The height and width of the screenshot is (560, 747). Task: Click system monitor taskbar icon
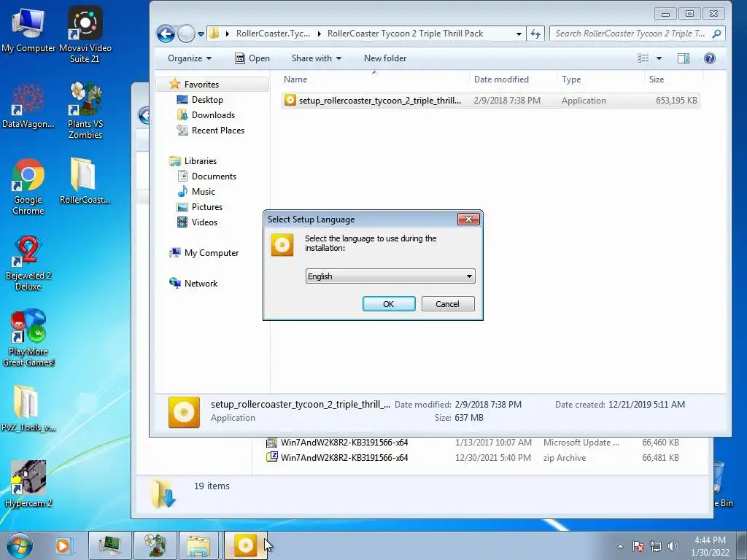point(110,545)
